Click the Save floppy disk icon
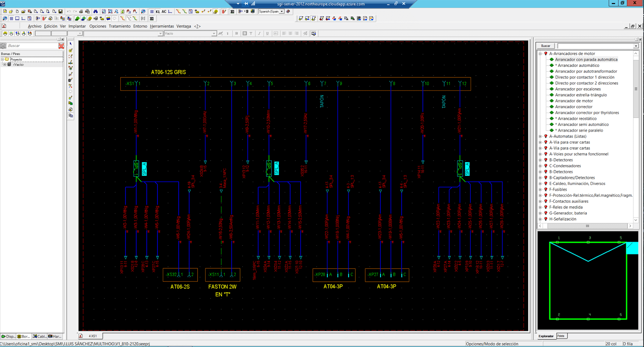The width and height of the screenshot is (644, 347). (x=60, y=11)
